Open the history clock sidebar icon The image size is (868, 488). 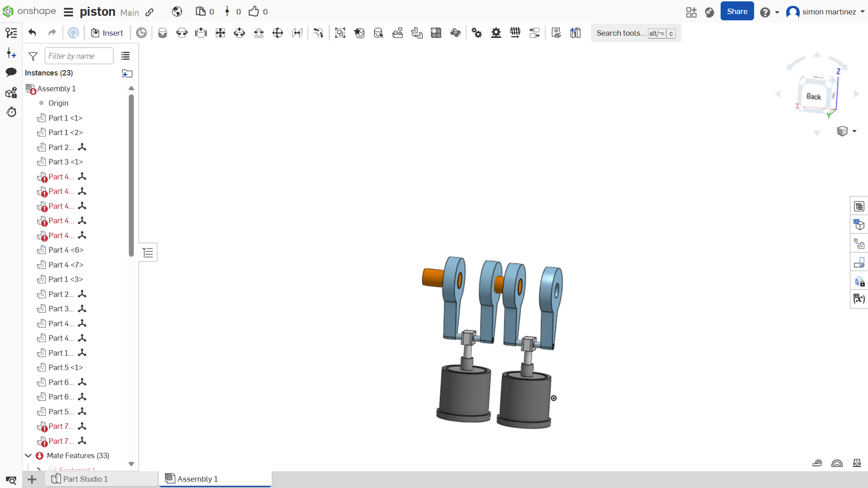pos(11,112)
